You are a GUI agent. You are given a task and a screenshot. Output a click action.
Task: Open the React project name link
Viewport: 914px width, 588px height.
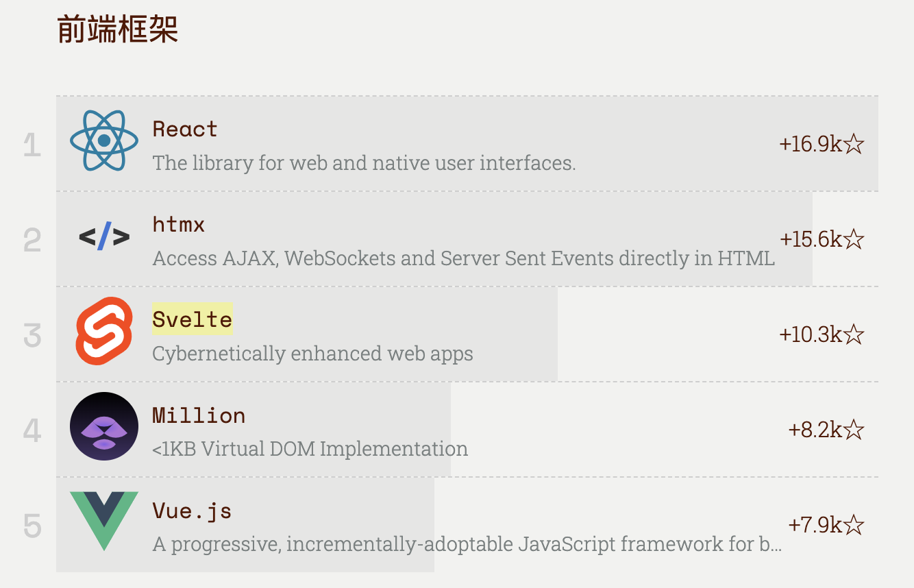185,129
